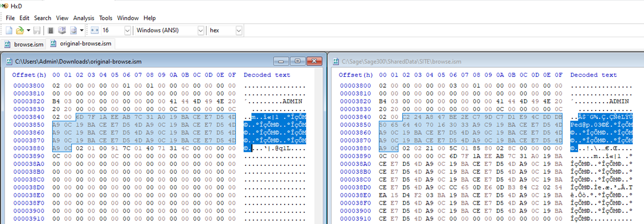This screenshot has width=644, height=224.
Task: Click the Open disk image icon
Action: tap(74, 30)
